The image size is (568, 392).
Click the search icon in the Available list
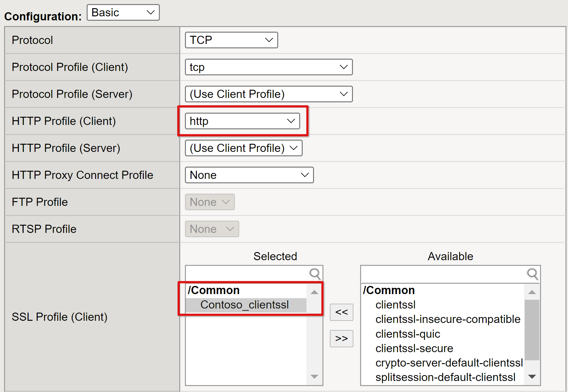point(532,273)
